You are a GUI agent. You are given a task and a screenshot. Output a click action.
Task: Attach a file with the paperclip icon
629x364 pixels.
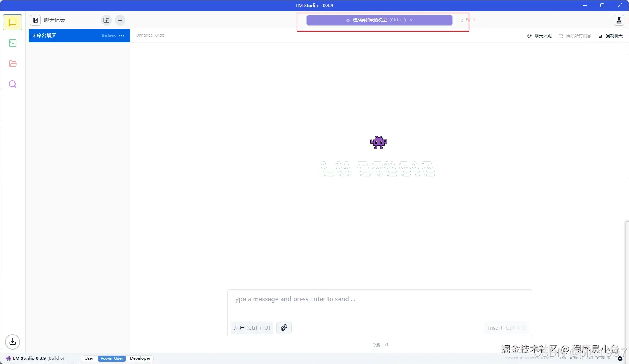tap(284, 328)
